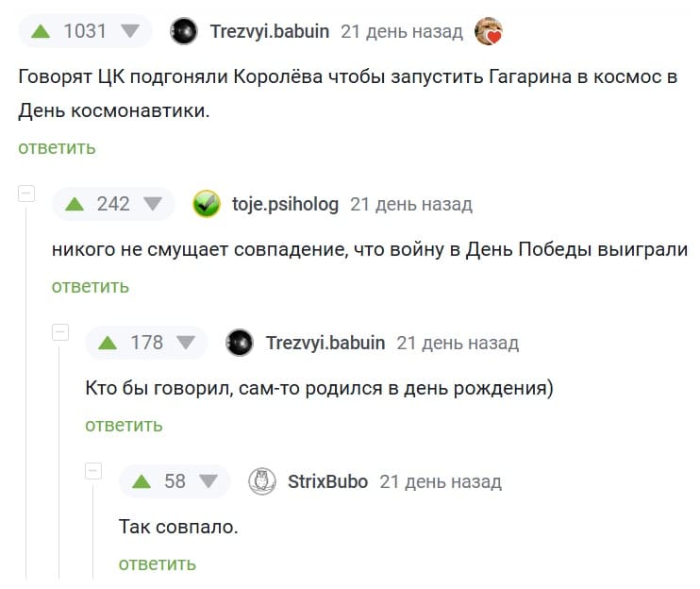Open timestamp link of toje.psiholog's comment

[411, 204]
